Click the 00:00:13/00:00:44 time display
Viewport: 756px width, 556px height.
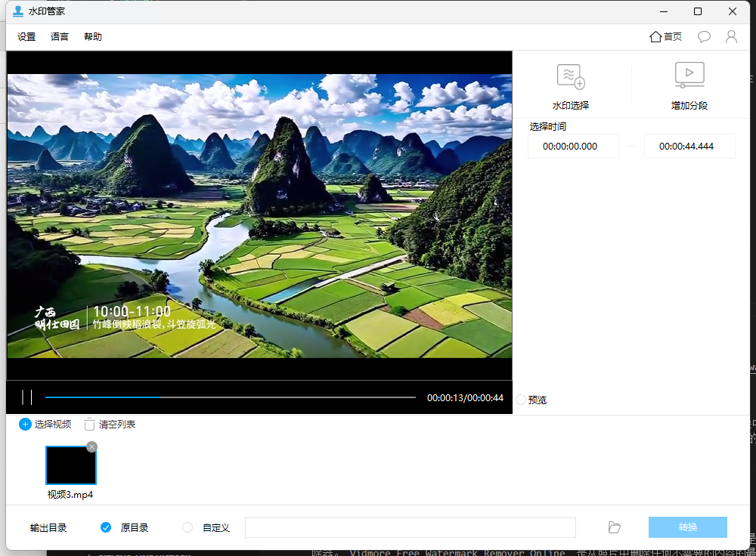click(465, 398)
